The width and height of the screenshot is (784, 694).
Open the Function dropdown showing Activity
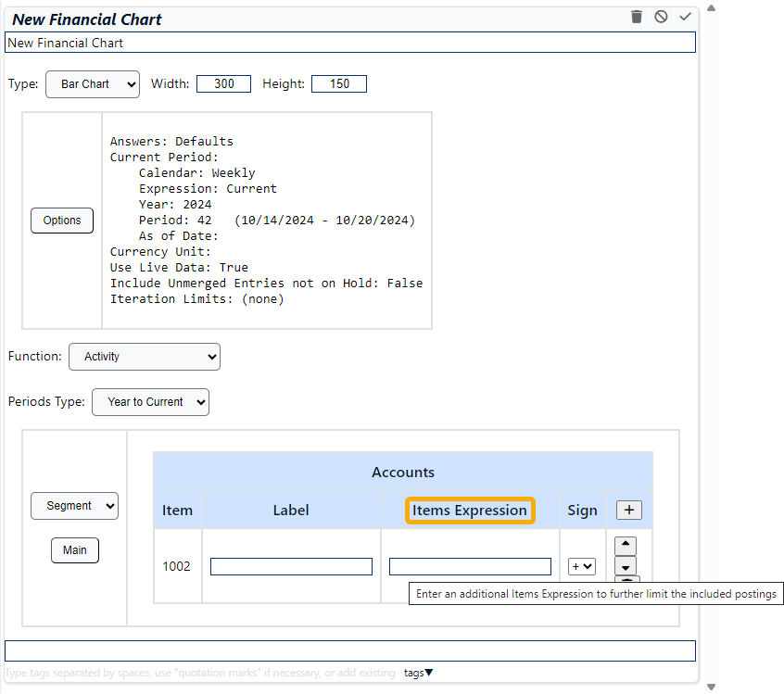[145, 357]
